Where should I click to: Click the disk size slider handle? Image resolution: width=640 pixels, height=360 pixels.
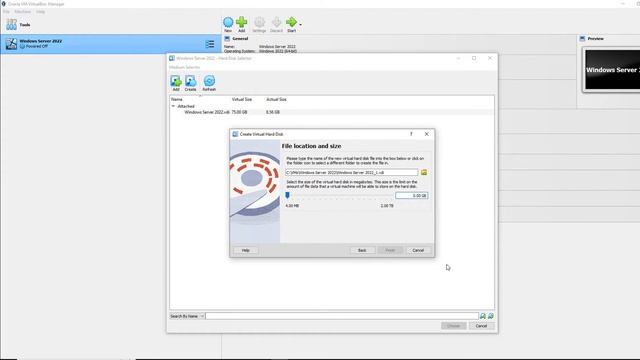coord(287,196)
